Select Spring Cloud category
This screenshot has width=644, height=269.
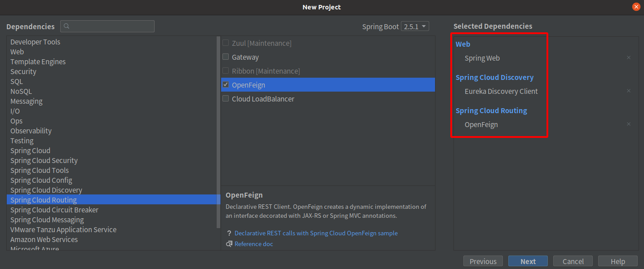click(x=111, y=150)
